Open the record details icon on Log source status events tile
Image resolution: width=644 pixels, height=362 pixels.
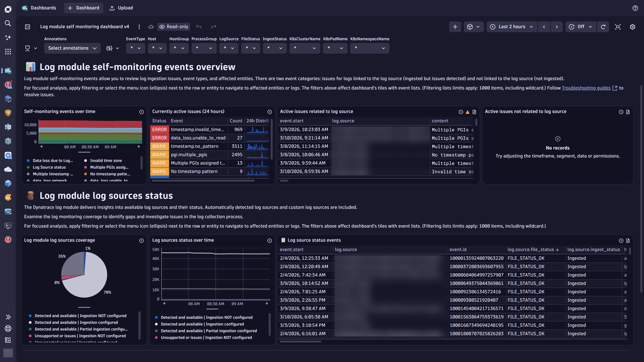coord(628,241)
